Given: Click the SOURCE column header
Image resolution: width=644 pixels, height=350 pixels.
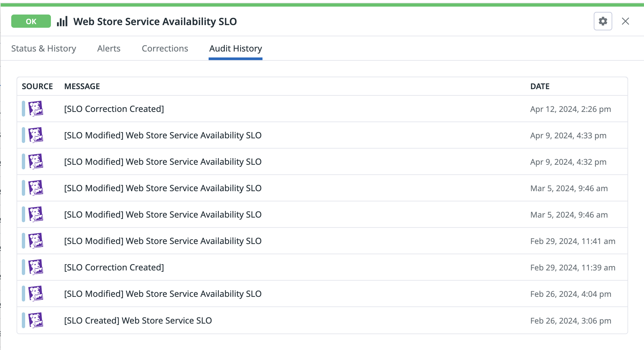Looking at the screenshot, I should point(37,87).
